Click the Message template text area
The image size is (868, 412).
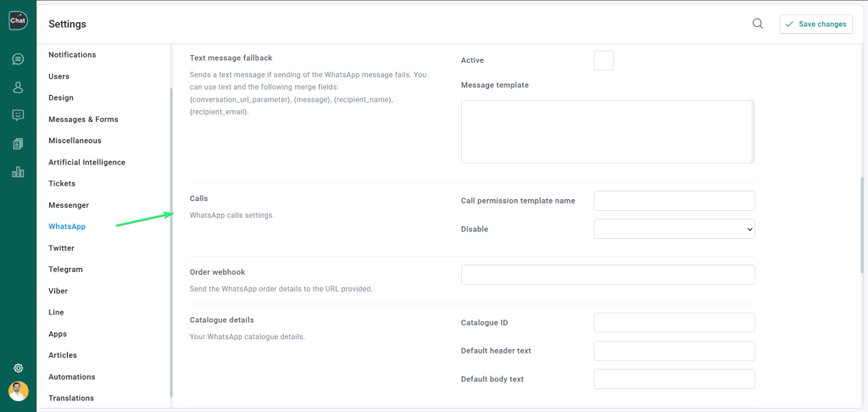pyautogui.click(x=607, y=131)
